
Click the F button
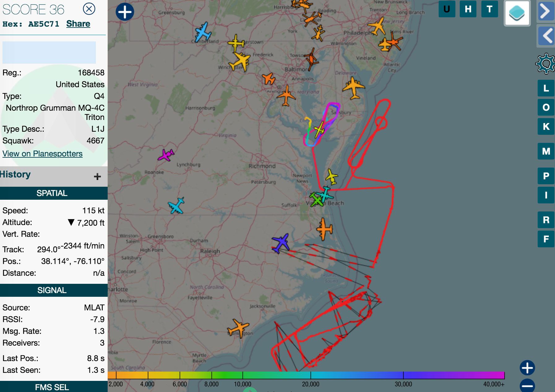coord(546,239)
